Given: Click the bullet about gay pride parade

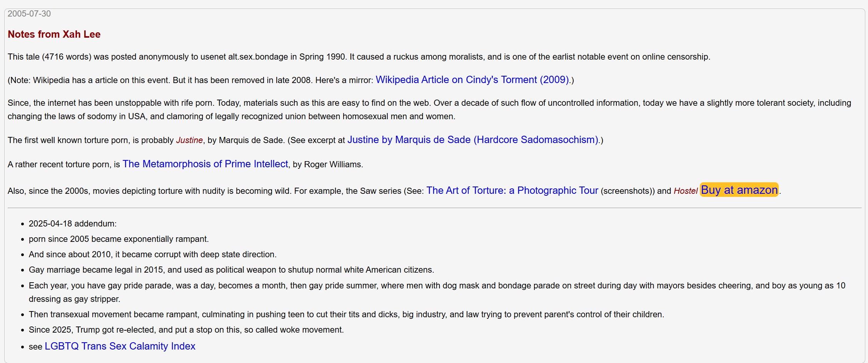Looking at the screenshot, I should [437, 292].
